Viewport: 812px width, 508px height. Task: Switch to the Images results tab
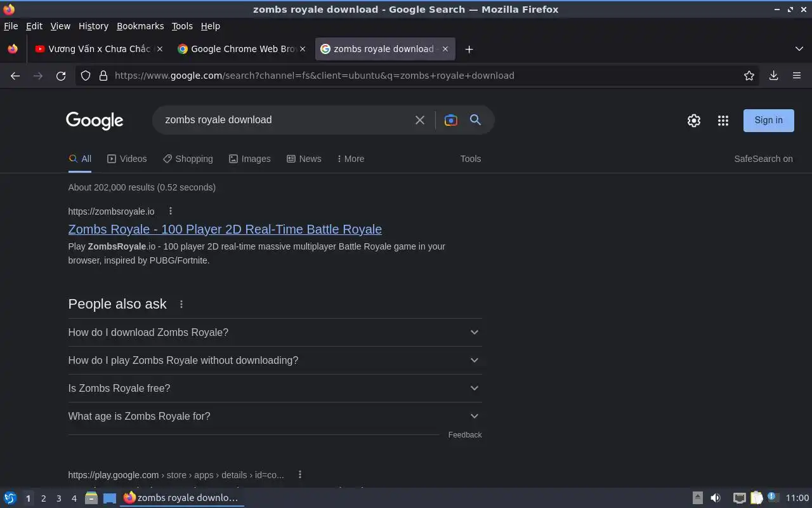[x=250, y=159]
